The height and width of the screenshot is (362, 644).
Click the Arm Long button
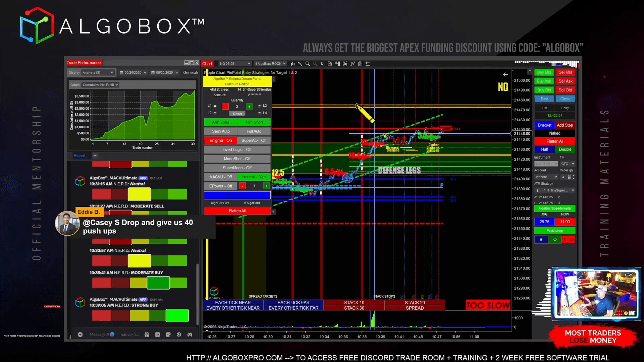pyautogui.click(x=221, y=122)
